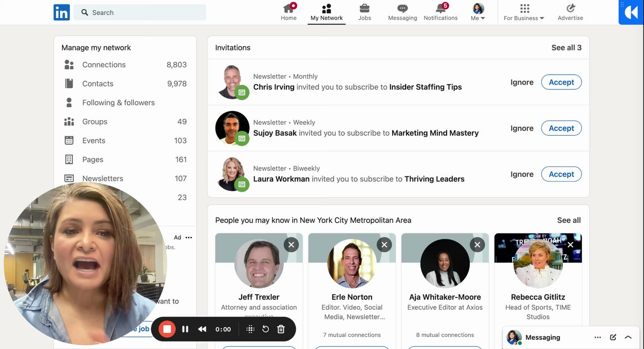Viewport: 644px width, 349px height.
Task: Dismiss Aja Whitaker-Moore suggestion card
Action: (x=477, y=245)
